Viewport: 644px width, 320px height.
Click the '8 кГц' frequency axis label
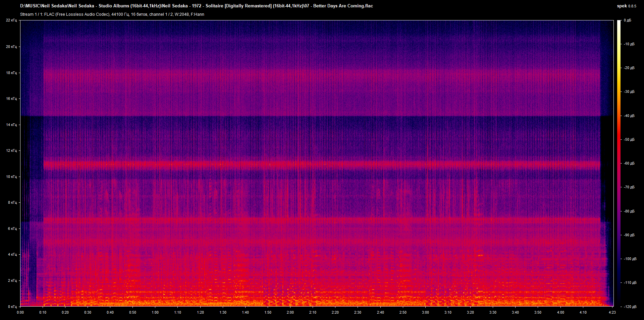pos(12,202)
